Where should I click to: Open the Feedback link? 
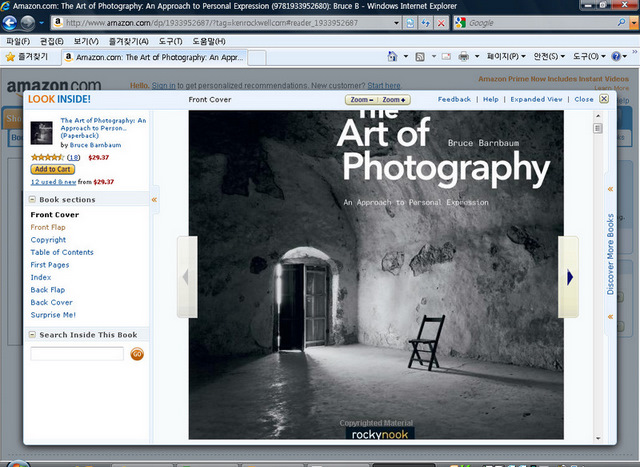(x=454, y=99)
